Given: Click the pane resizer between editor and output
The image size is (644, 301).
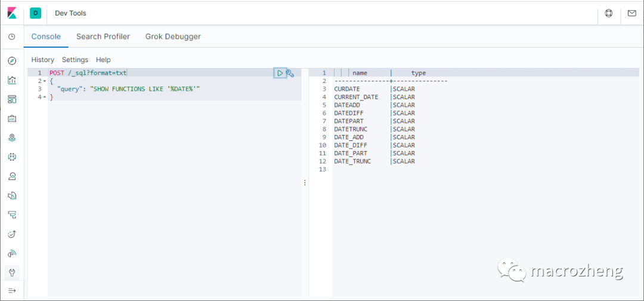Looking at the screenshot, I should pos(305,182).
